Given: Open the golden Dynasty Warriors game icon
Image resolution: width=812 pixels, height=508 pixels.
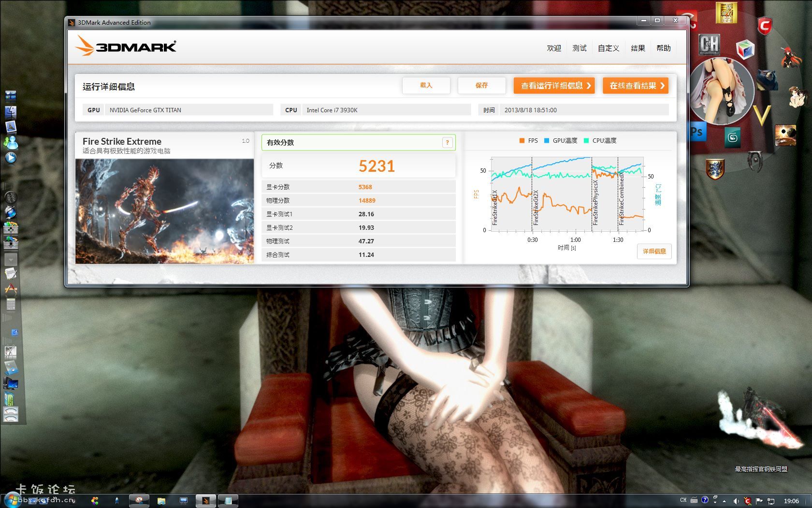Looking at the screenshot, I should pyautogui.click(x=726, y=13).
